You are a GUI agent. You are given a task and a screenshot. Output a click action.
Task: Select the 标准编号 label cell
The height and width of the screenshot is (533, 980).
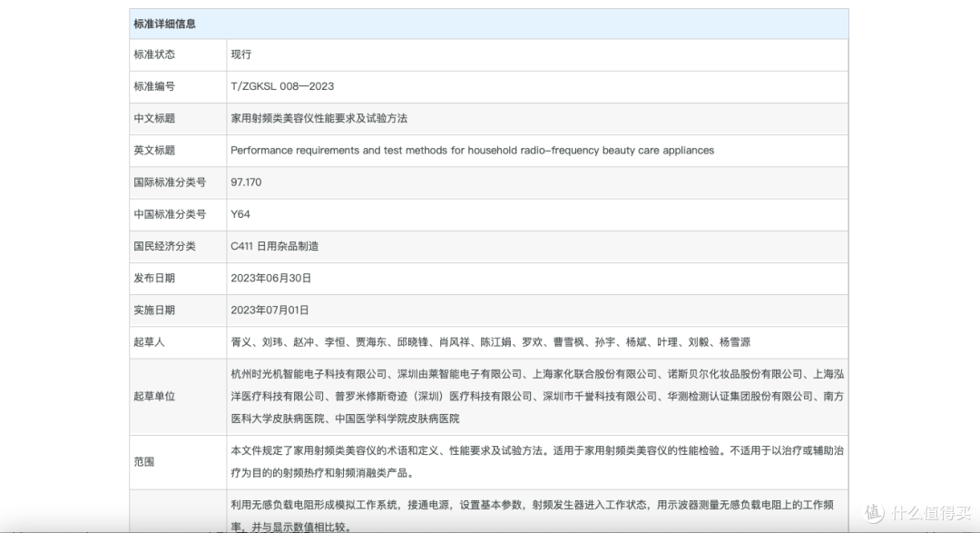coord(178,87)
